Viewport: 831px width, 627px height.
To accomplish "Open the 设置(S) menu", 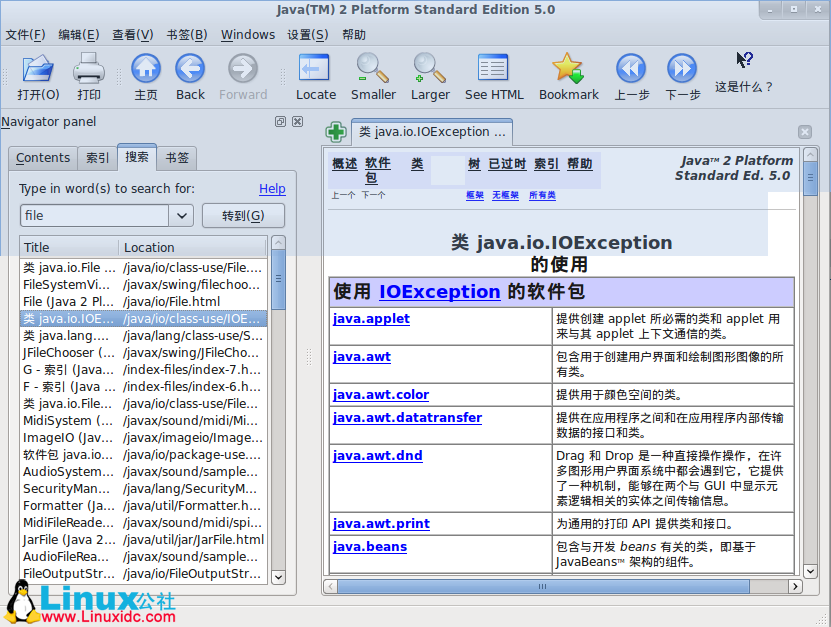I will coord(308,35).
